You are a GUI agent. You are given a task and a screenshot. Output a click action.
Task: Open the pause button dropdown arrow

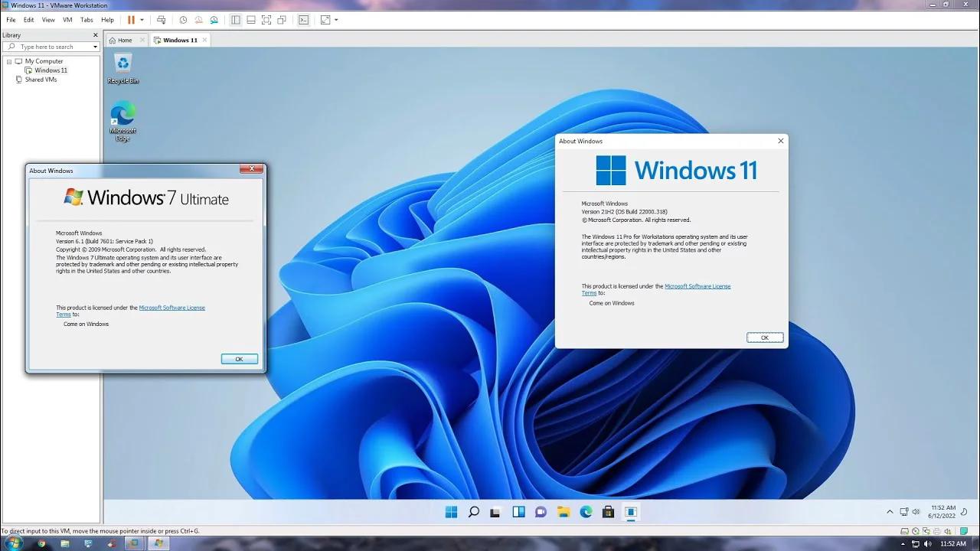click(x=142, y=20)
